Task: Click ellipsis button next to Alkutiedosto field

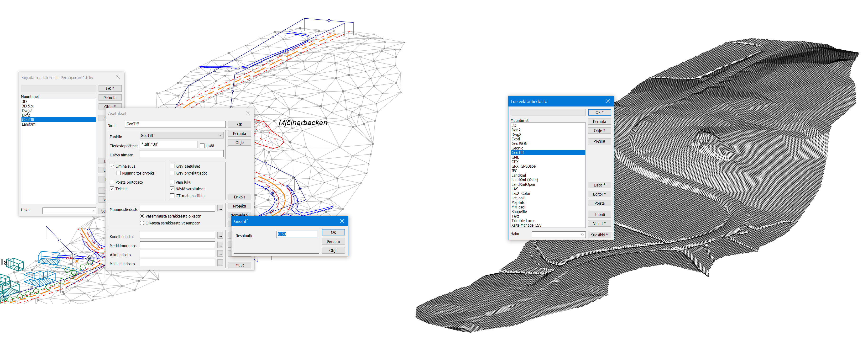Action: point(220,254)
